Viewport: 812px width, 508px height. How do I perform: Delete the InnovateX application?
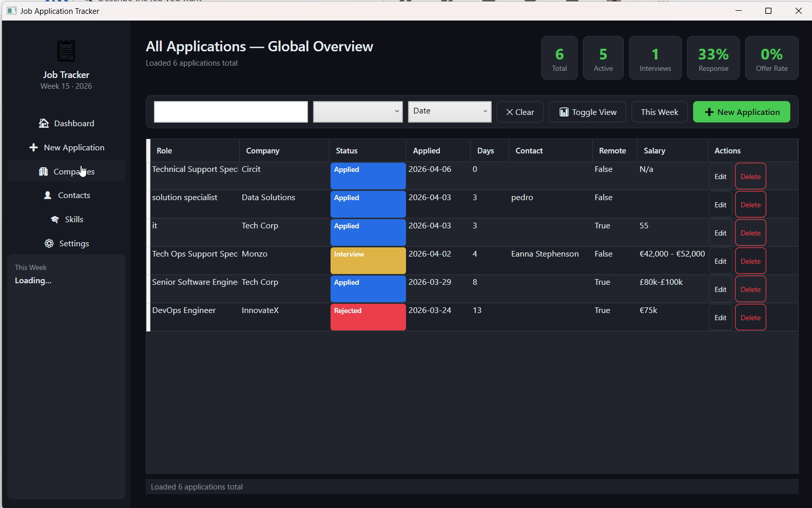click(750, 318)
